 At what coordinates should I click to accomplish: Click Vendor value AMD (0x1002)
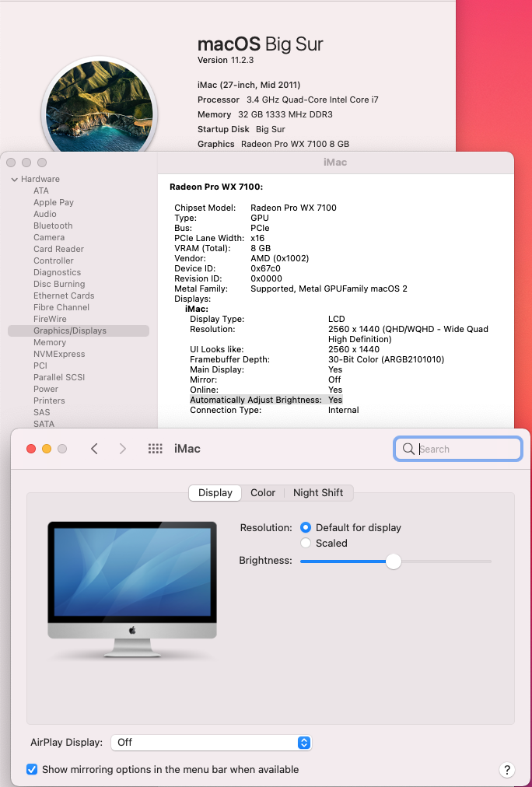[279, 258]
